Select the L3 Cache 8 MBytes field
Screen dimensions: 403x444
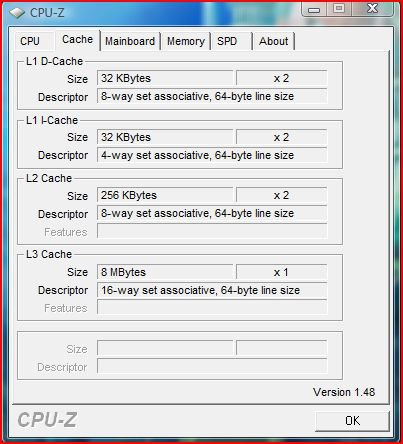(165, 272)
